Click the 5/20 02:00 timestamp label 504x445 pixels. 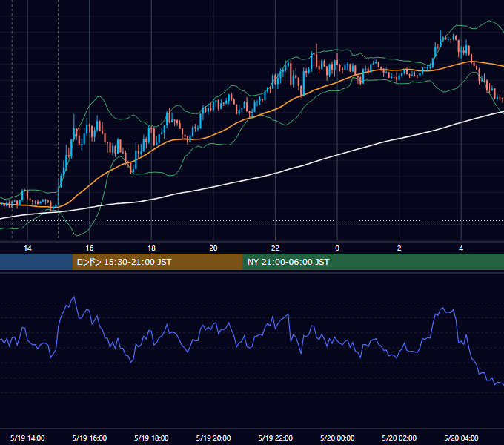399,438
